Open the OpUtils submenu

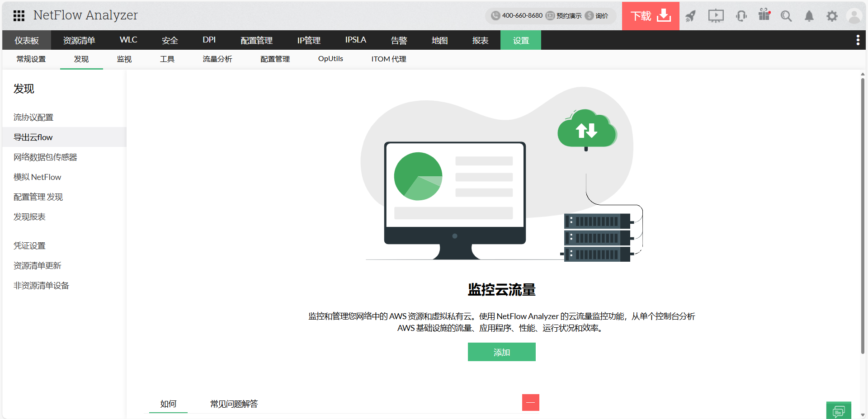pyautogui.click(x=330, y=59)
